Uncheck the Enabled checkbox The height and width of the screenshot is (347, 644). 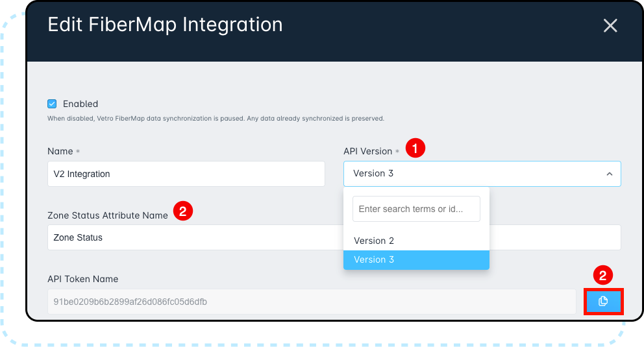[52, 104]
